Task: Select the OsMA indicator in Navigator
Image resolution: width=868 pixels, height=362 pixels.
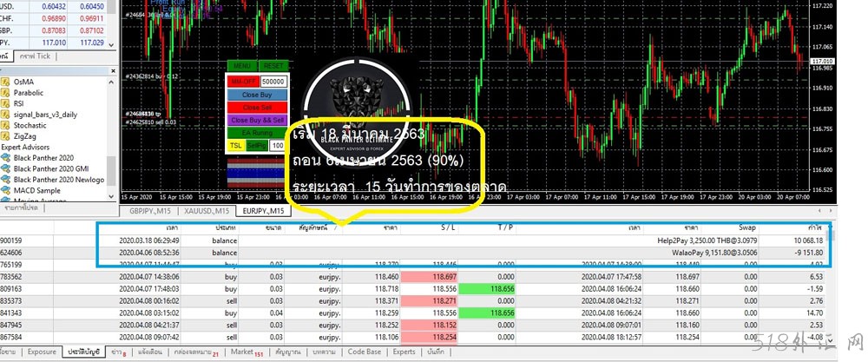Action: coord(24,81)
